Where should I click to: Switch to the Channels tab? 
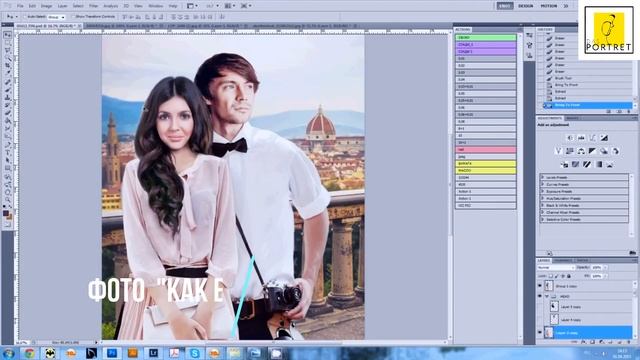(563, 260)
